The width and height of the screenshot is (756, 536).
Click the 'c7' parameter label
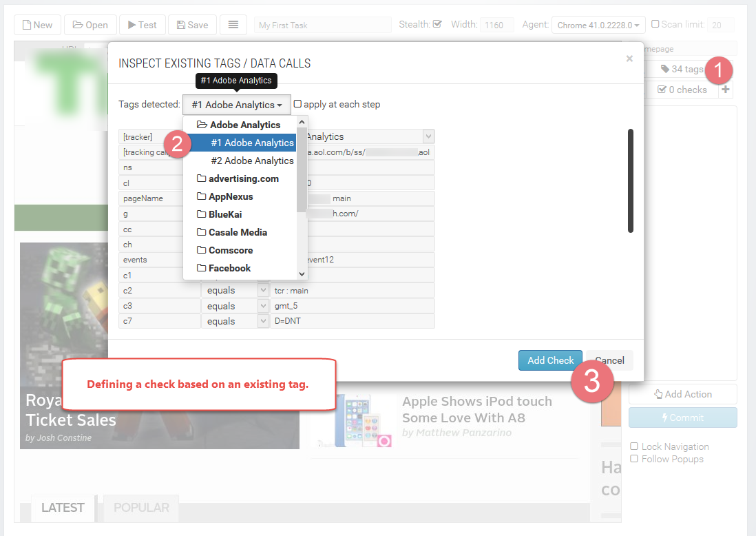coord(127,321)
